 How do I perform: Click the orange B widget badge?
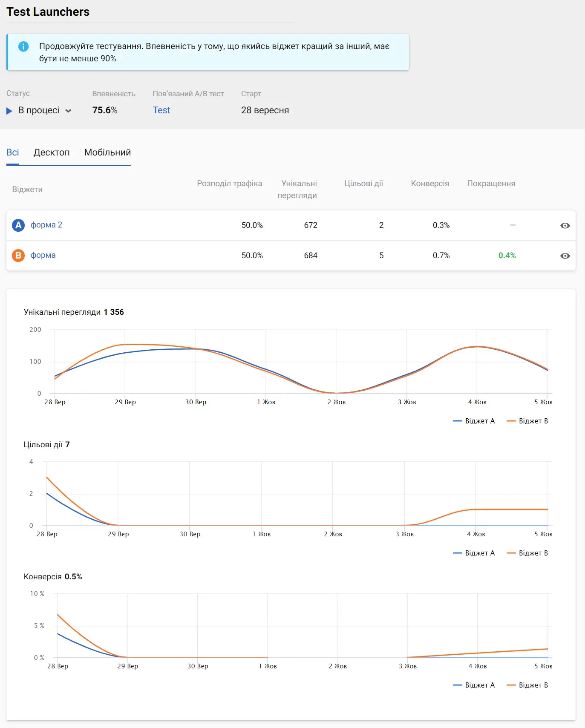[18, 255]
